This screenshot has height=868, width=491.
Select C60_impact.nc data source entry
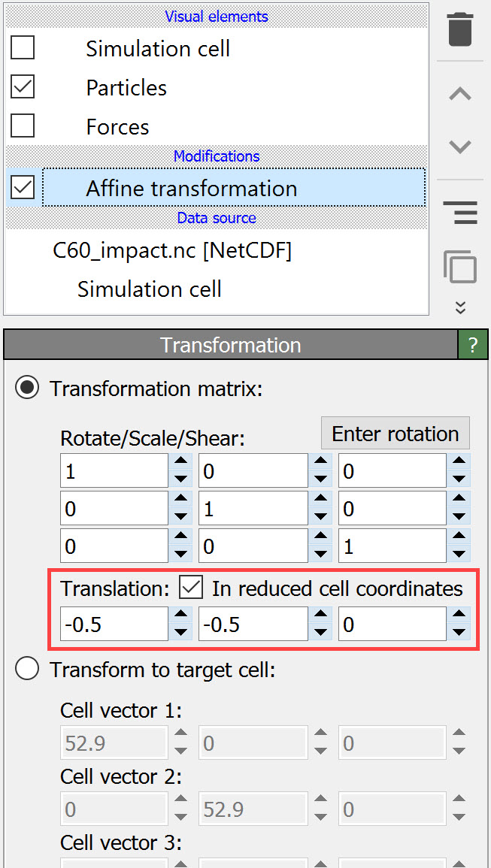pyautogui.click(x=172, y=250)
